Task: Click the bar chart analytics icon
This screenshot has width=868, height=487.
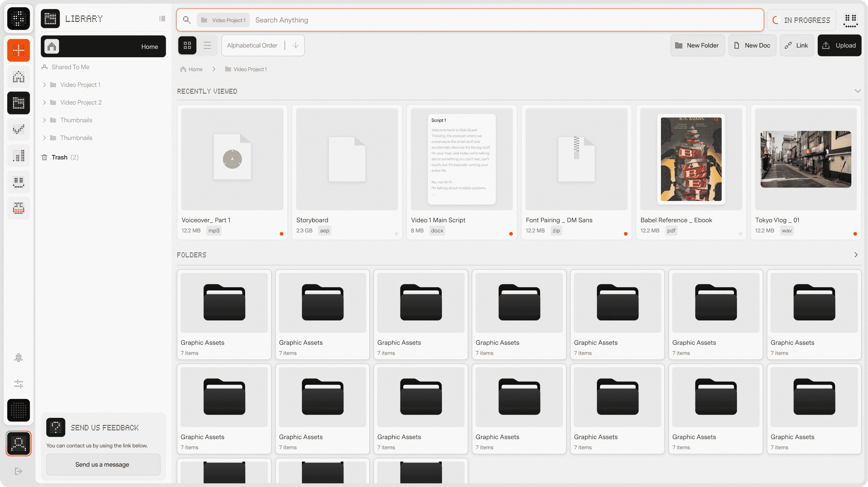Action: click(x=18, y=156)
